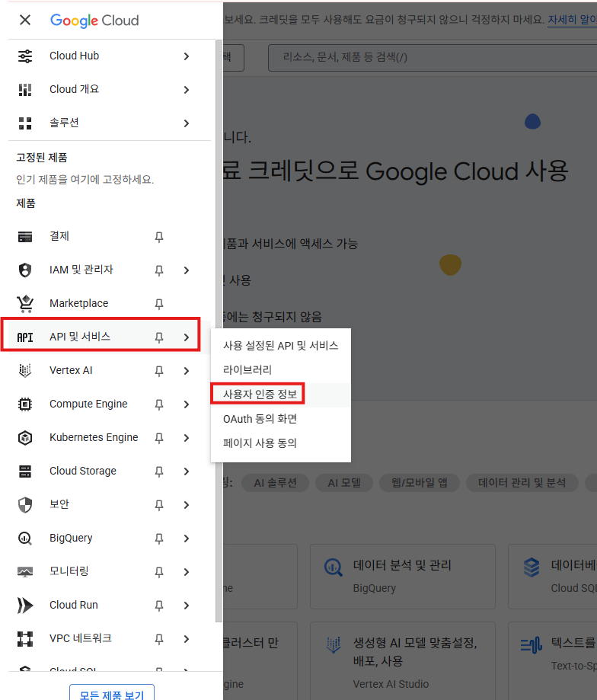Open the Cloud Run menu entry
The height and width of the screenshot is (700, 597).
coord(74,605)
